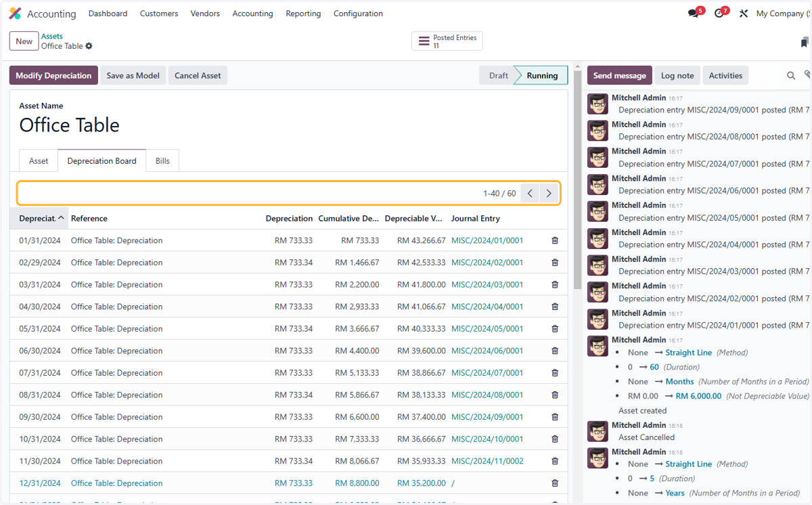Click the Straight Line value under Asset created
812x505 pixels.
[x=688, y=353]
